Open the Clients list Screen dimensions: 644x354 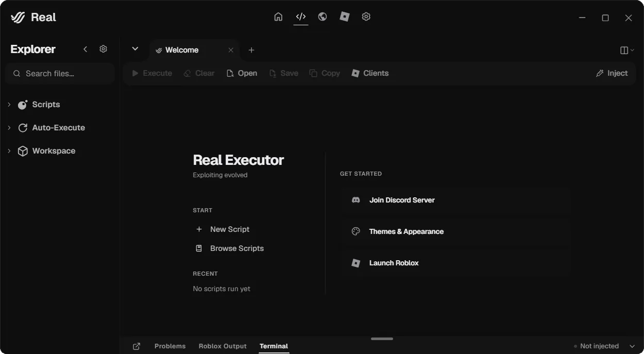(370, 73)
